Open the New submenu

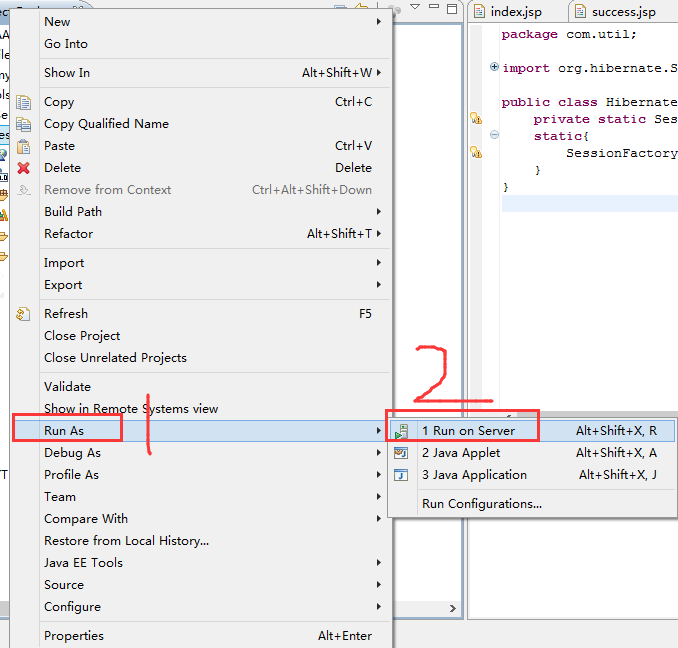[x=214, y=22]
